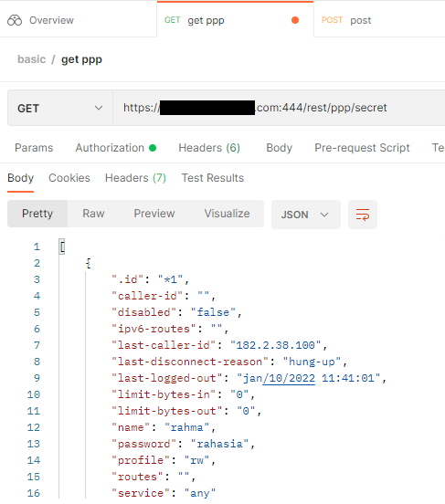
Task: View response Cookies tab
Action: click(69, 178)
